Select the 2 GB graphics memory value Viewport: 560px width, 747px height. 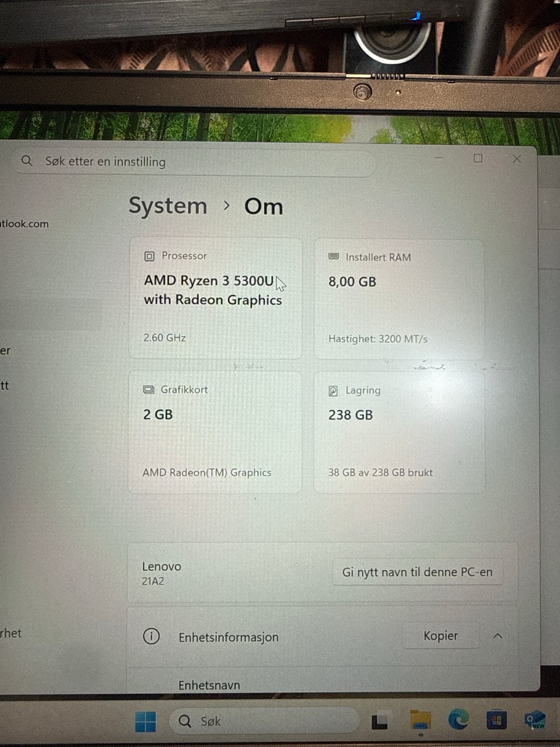(158, 414)
